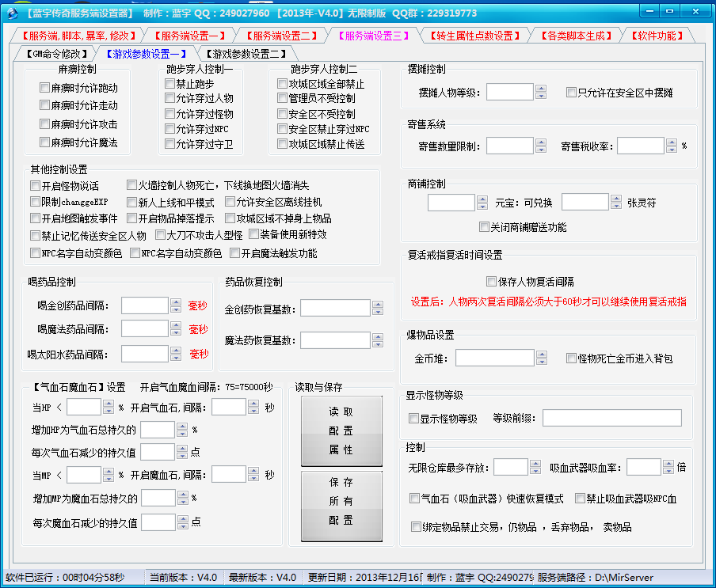Click the app icon in the title bar
This screenshot has width=716, height=588.
11,13
